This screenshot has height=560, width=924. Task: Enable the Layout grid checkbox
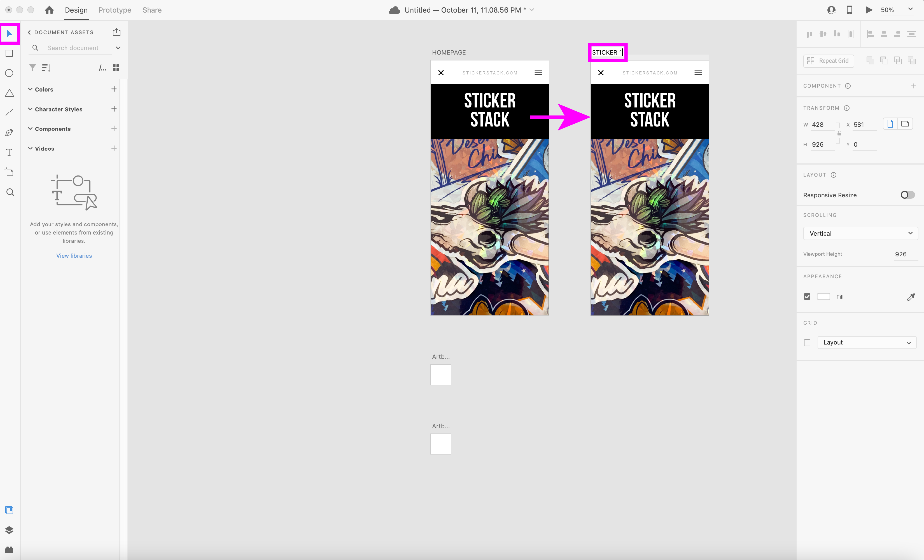pos(807,343)
